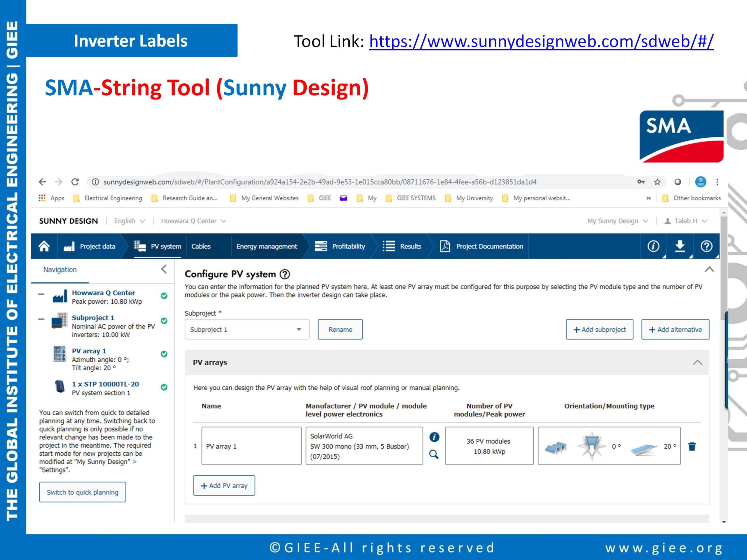Click the PV array 1 name field
This screenshot has height=560, width=747.
[x=251, y=446]
